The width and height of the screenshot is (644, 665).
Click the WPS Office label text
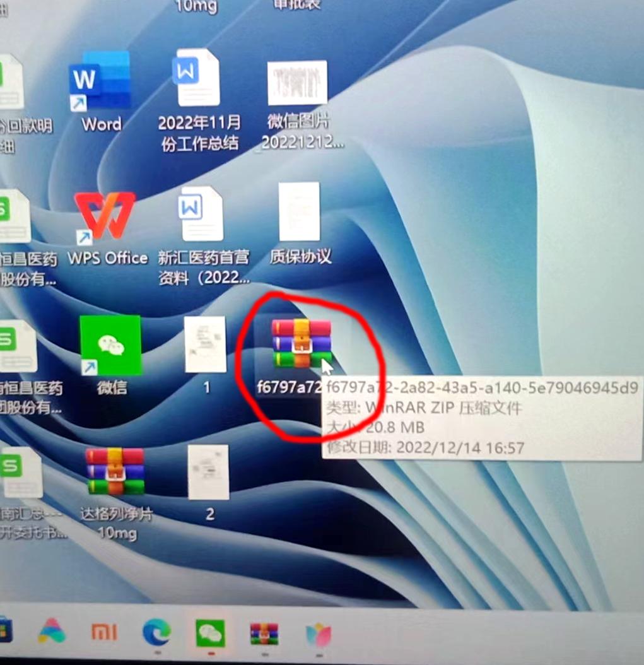107,258
